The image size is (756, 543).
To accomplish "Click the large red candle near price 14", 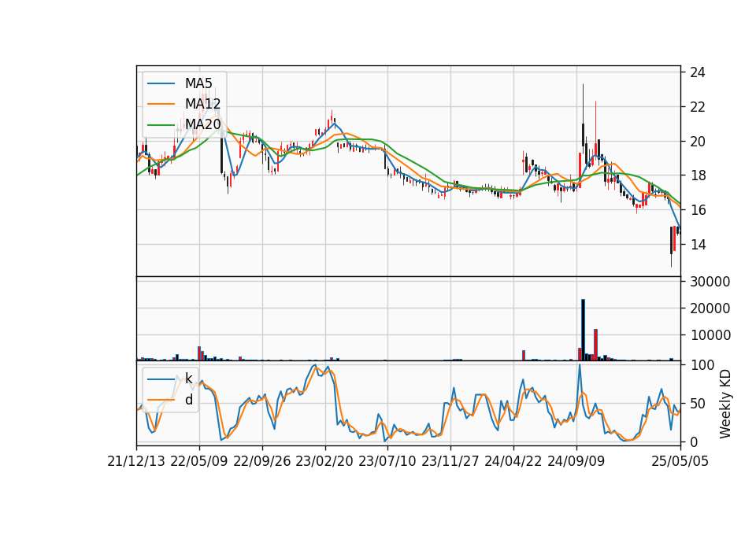I will click(x=674, y=238).
